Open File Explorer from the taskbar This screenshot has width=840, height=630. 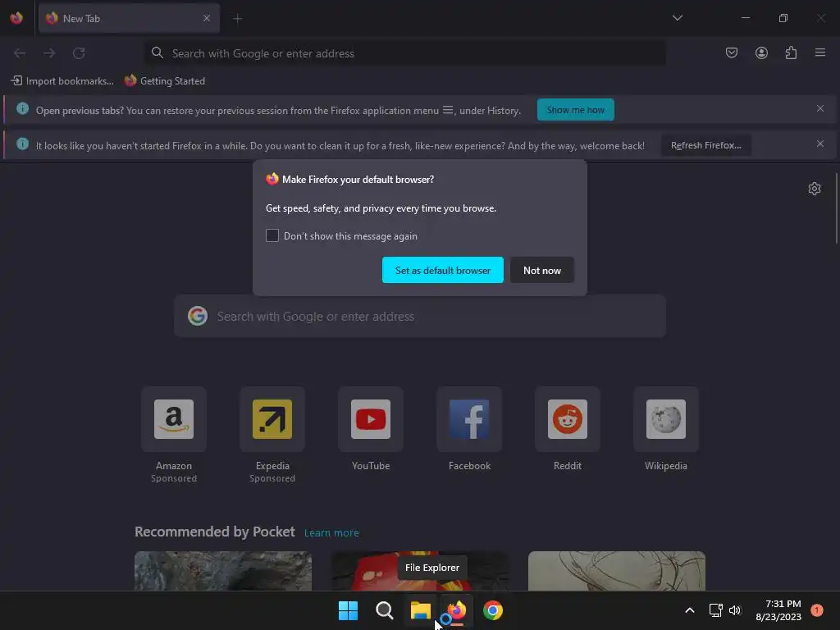point(421,610)
